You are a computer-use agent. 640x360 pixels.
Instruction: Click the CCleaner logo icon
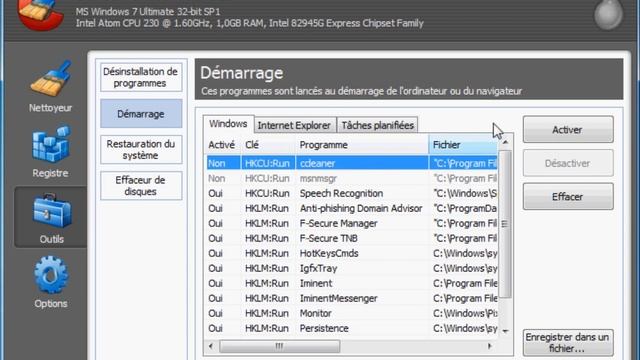pyautogui.click(x=40, y=14)
